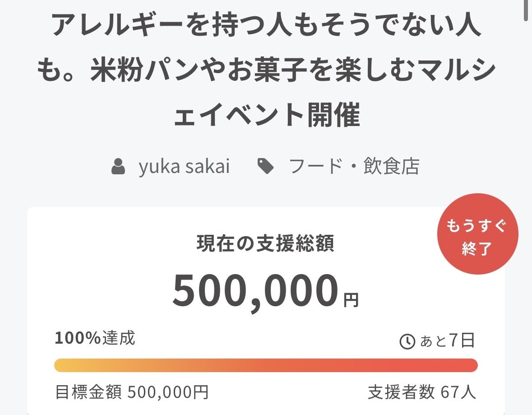Click the first line of the project title
Image resolution: width=532 pixels, height=415 pixels.
pyautogui.click(x=266, y=27)
